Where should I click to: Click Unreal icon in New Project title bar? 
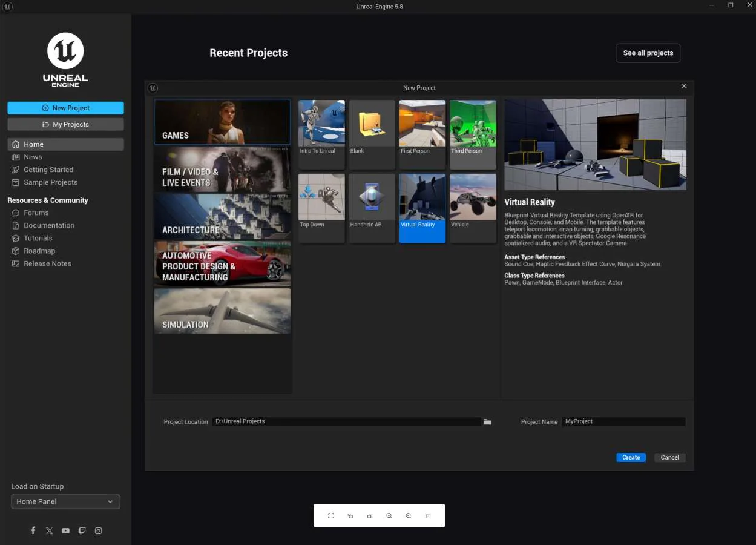coord(153,88)
